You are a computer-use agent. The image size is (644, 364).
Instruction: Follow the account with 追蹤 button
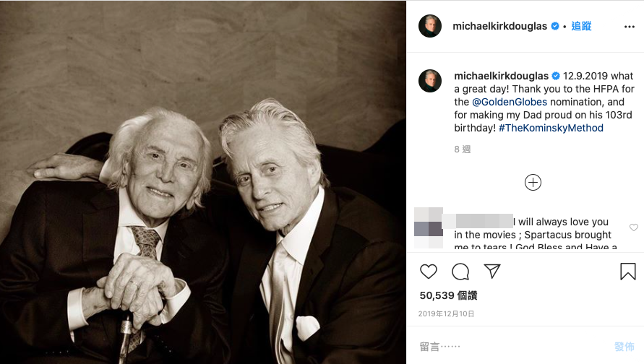(581, 26)
